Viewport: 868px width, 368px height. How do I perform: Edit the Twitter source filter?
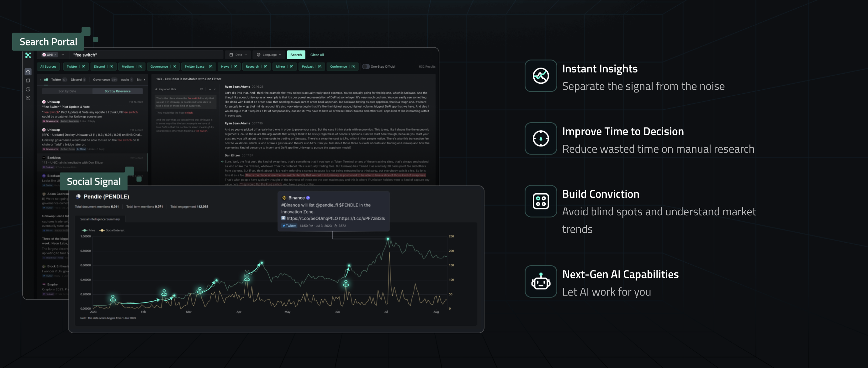tap(83, 67)
